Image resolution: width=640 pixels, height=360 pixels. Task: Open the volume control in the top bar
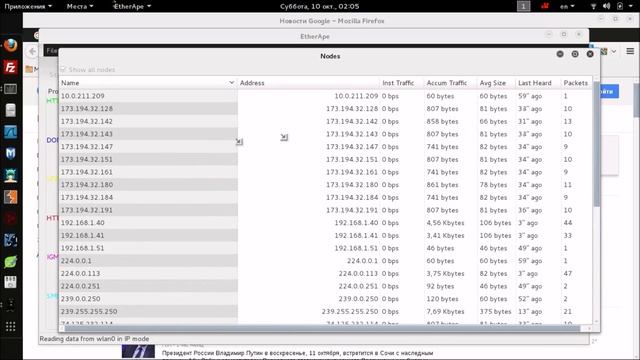click(607, 6)
